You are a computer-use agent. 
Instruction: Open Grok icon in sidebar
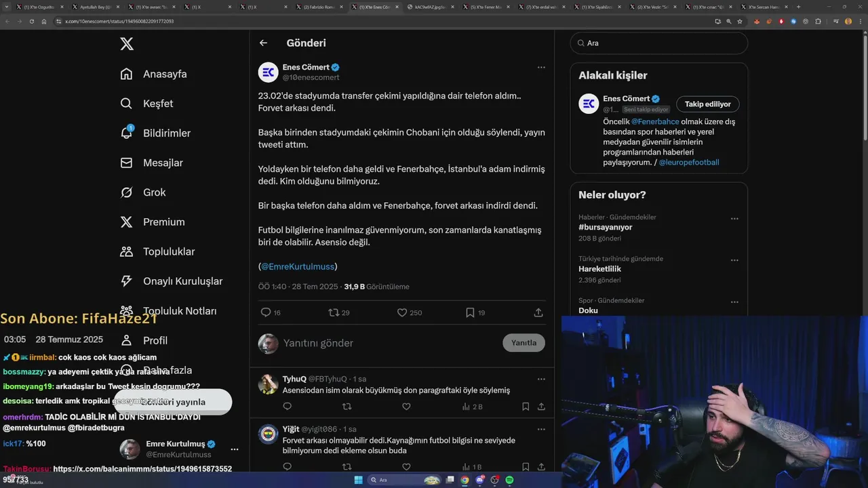[126, 192]
